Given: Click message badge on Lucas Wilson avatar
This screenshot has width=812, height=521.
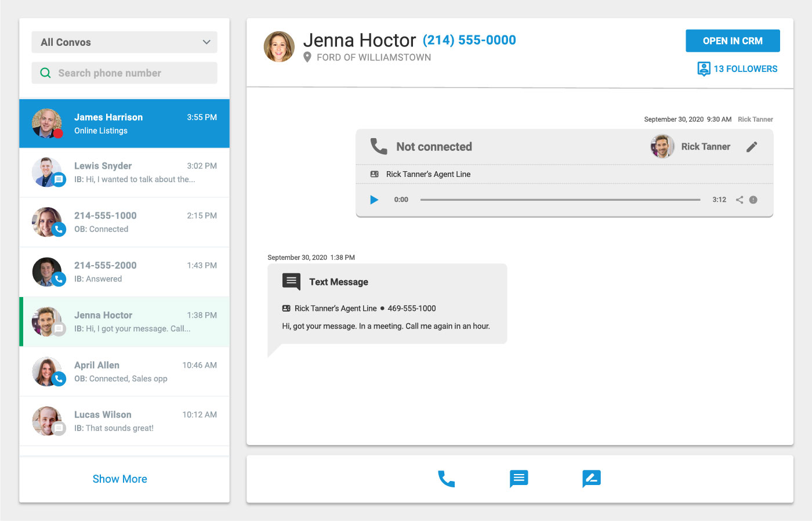Looking at the screenshot, I should pyautogui.click(x=59, y=429).
